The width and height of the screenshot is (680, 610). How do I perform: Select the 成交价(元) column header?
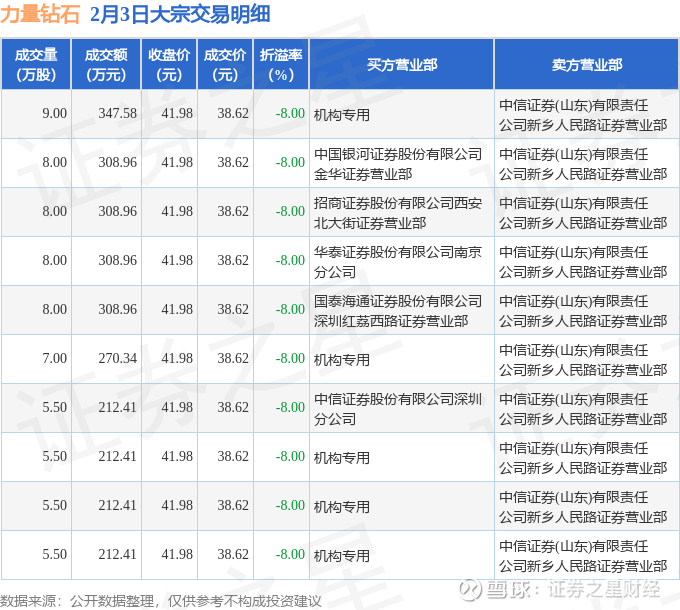[225, 65]
